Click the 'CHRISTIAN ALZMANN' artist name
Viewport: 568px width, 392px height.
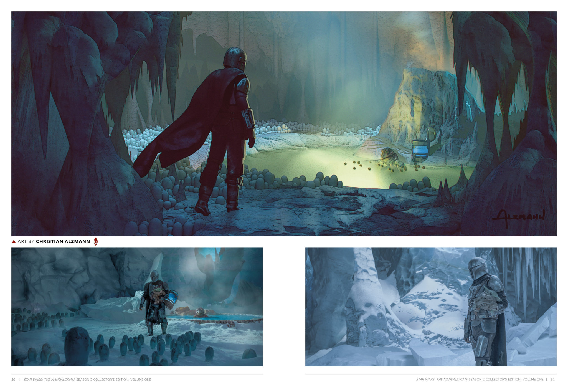point(63,241)
